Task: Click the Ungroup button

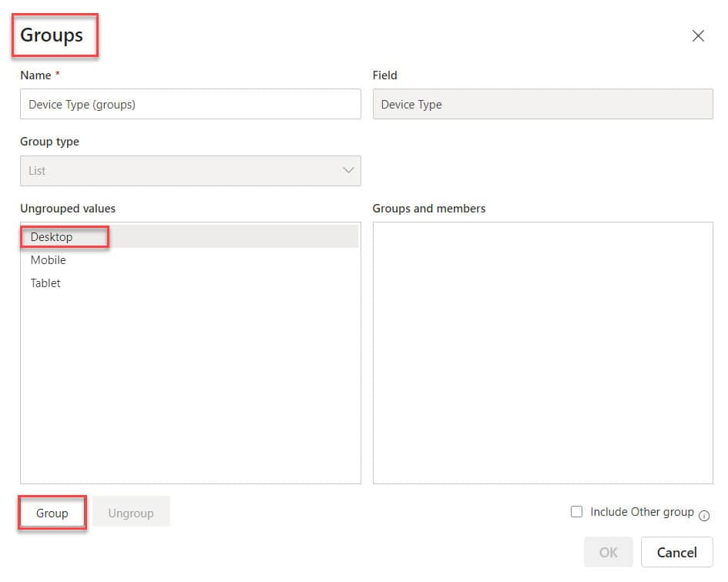Action: [x=131, y=513]
